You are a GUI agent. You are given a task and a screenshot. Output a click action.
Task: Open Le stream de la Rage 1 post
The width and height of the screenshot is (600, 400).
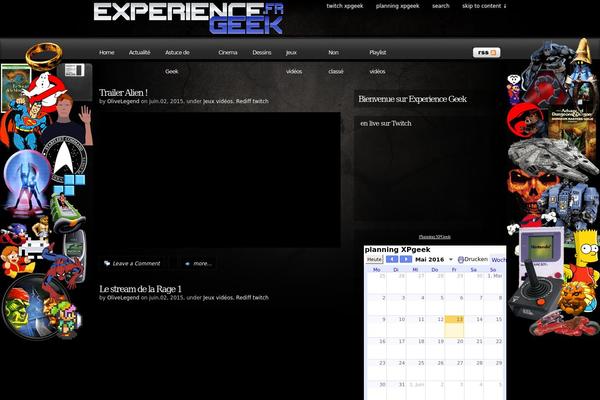140,289
